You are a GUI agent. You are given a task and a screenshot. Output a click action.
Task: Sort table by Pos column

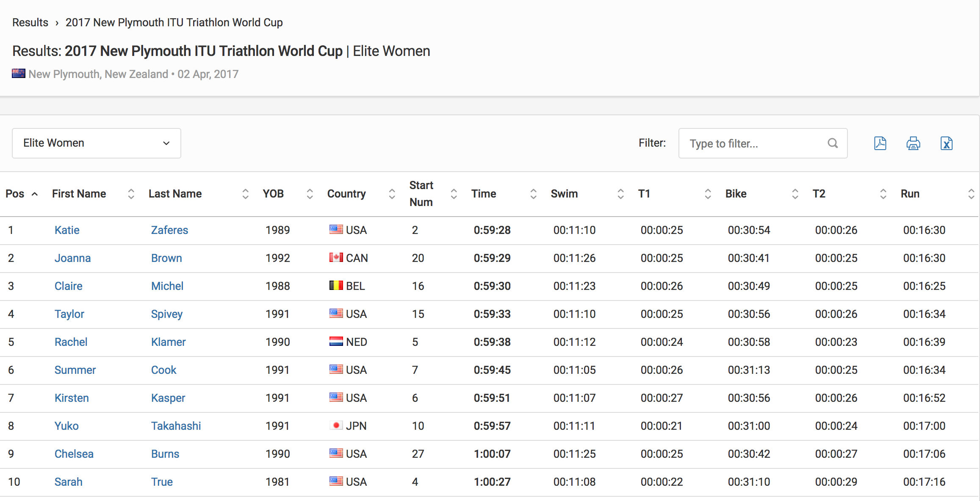[x=22, y=194]
